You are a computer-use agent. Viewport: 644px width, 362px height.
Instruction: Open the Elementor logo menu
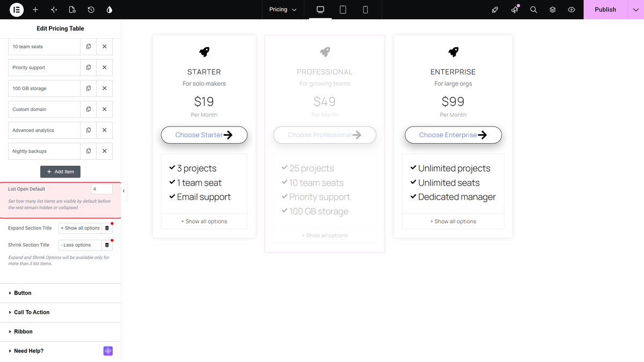[17, 10]
